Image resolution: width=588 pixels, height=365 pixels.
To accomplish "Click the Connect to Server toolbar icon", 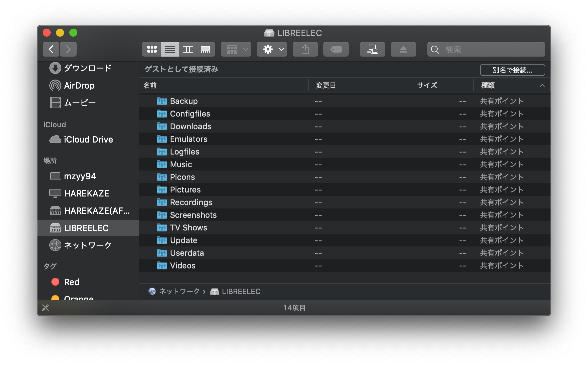I will coord(373,49).
